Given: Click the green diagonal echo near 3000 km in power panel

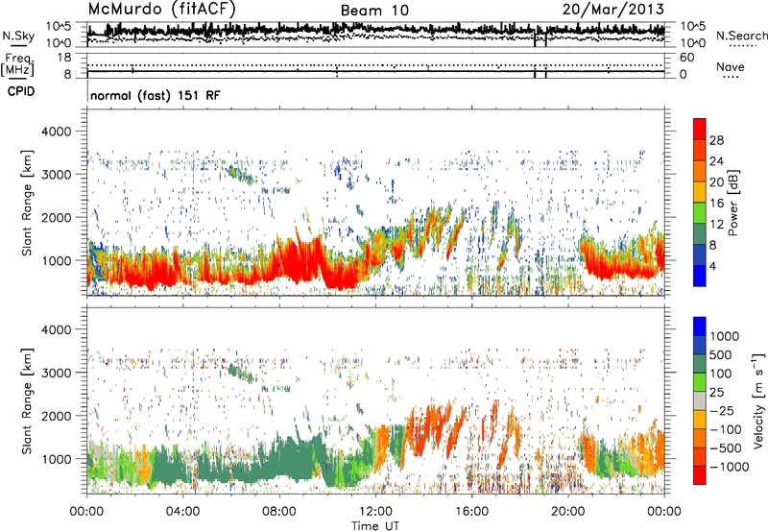Looking at the screenshot, I should (241, 176).
